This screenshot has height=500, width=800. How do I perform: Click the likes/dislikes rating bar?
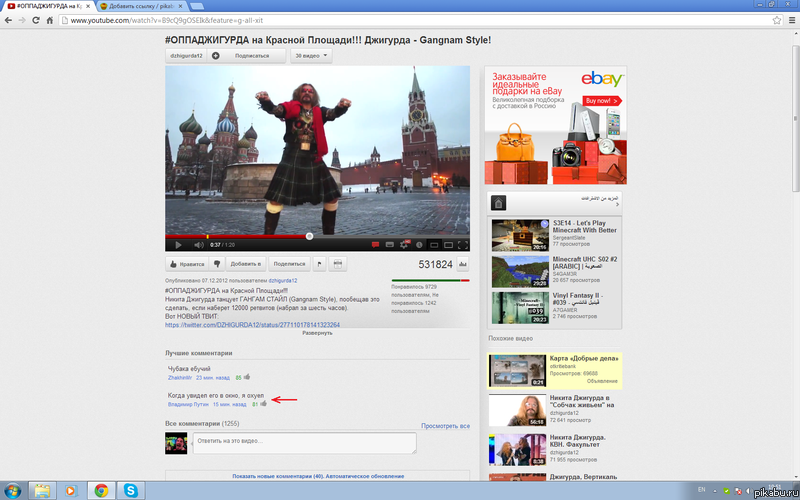(431, 281)
